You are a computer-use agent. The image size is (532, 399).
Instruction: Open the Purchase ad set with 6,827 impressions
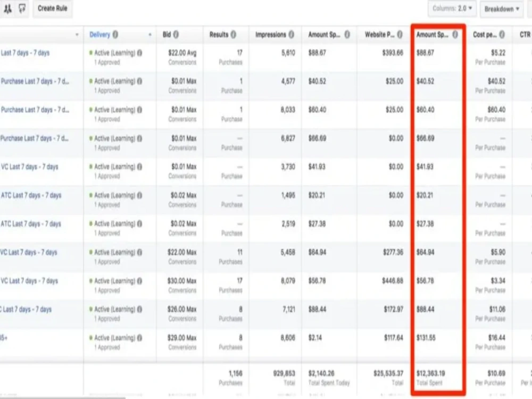point(35,138)
